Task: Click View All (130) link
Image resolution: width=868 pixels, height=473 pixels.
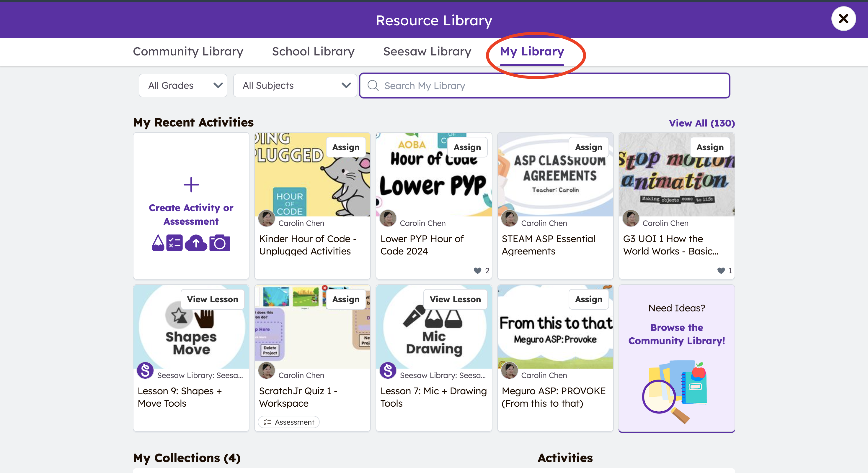Action: click(x=701, y=123)
